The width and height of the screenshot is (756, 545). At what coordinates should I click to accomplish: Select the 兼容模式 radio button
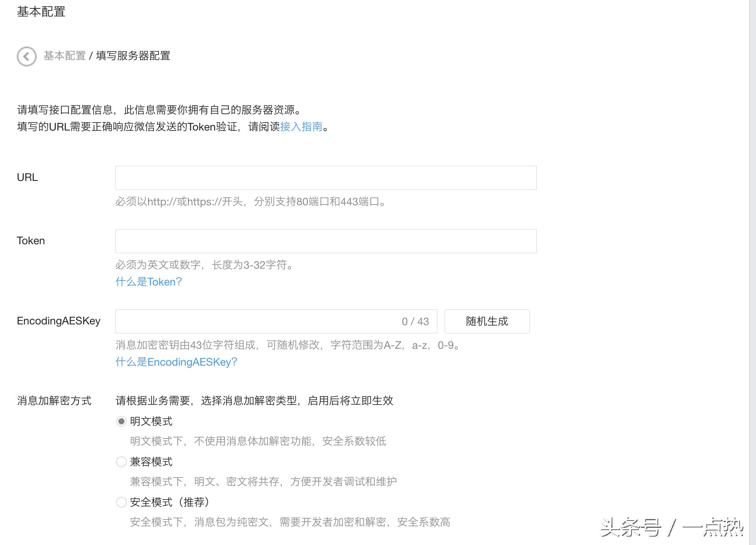click(121, 462)
